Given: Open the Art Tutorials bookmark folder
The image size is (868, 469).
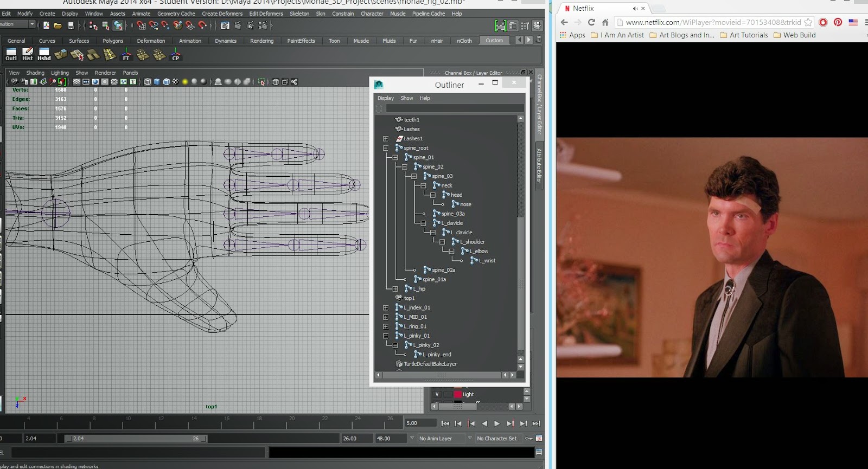Looking at the screenshot, I should click(x=744, y=35).
